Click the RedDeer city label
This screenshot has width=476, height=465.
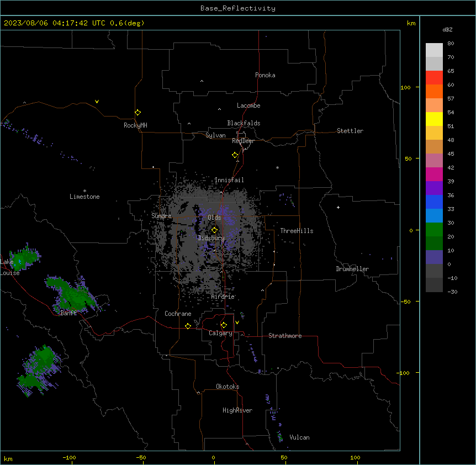pyautogui.click(x=243, y=141)
